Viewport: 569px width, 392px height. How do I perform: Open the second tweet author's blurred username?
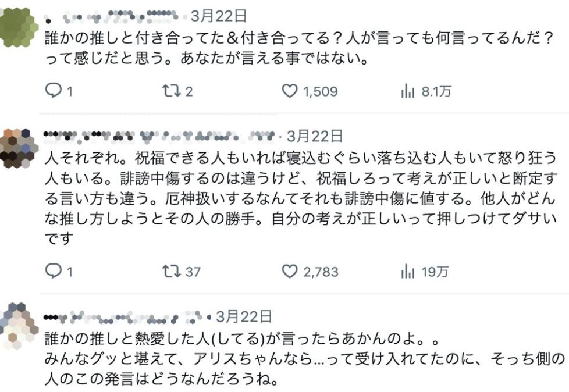pyautogui.click(x=158, y=136)
